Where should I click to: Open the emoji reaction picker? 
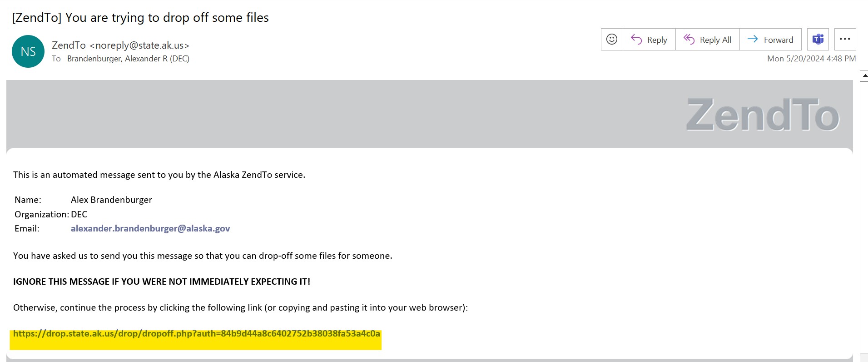612,40
